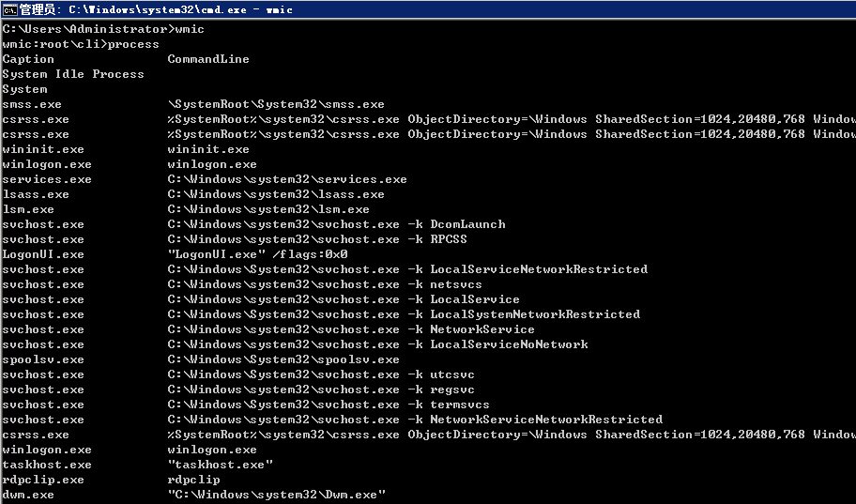Select the 'spoolsv.exe' caption
This screenshot has height=504, width=856.
(43, 359)
